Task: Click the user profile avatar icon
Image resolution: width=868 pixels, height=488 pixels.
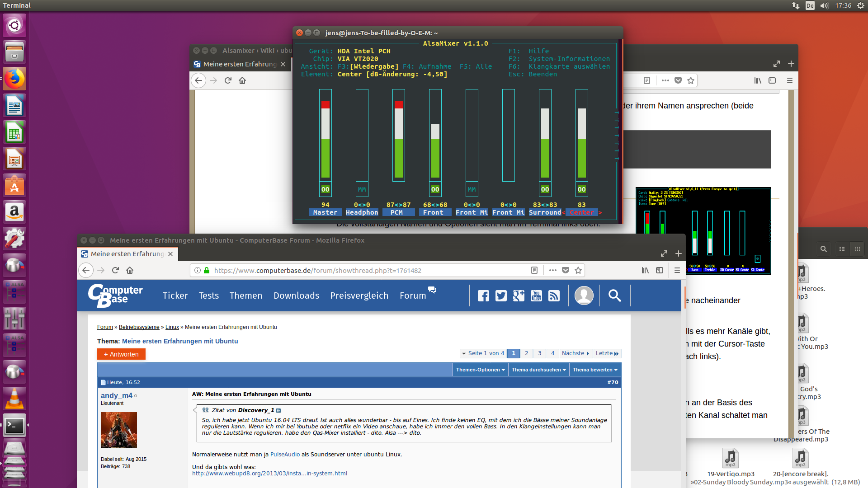Action: coord(584,296)
